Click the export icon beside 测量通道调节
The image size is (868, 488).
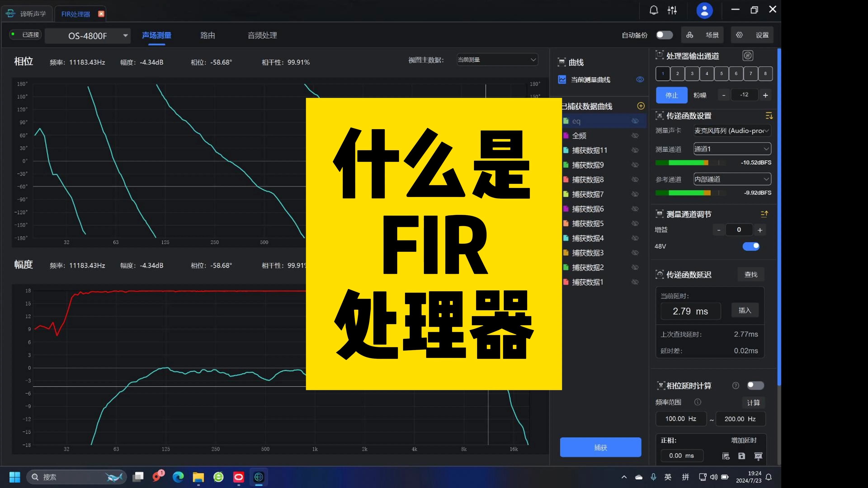coord(764,214)
